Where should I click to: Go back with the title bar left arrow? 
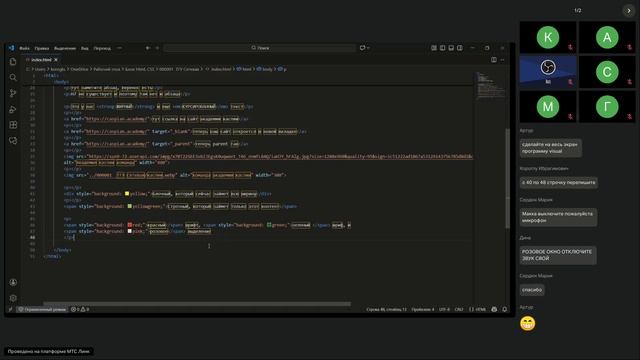[148, 48]
